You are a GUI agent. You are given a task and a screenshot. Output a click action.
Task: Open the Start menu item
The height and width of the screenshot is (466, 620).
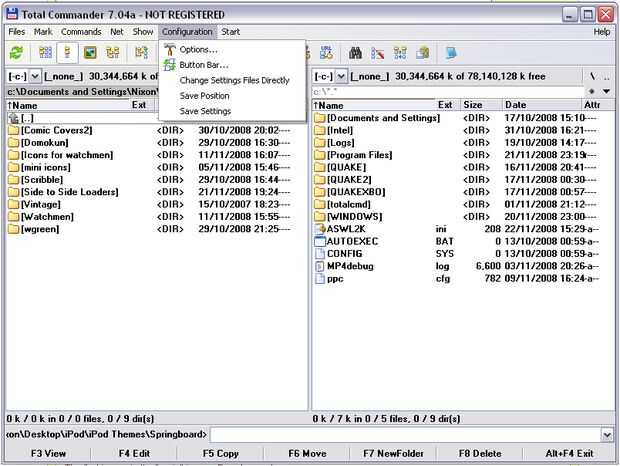[x=231, y=32]
